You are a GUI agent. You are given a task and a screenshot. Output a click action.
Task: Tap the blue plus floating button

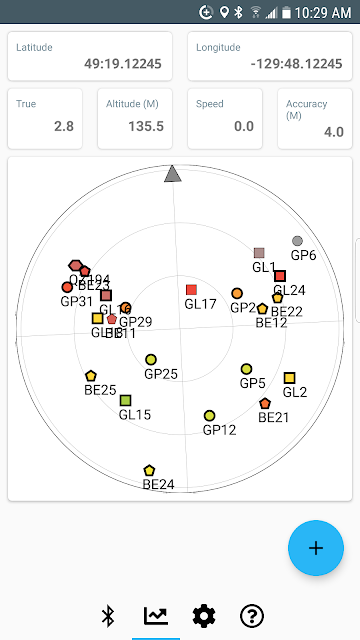316,548
